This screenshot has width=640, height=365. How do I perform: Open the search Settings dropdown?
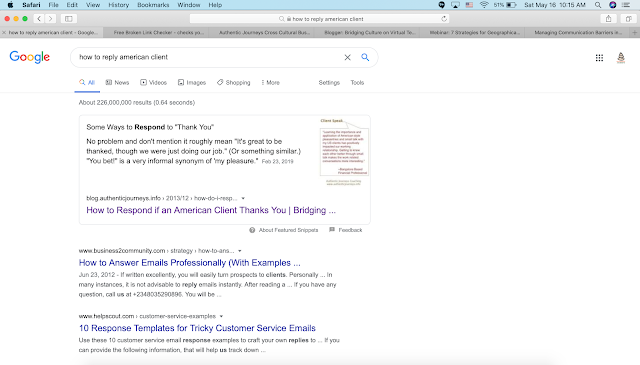tap(329, 82)
